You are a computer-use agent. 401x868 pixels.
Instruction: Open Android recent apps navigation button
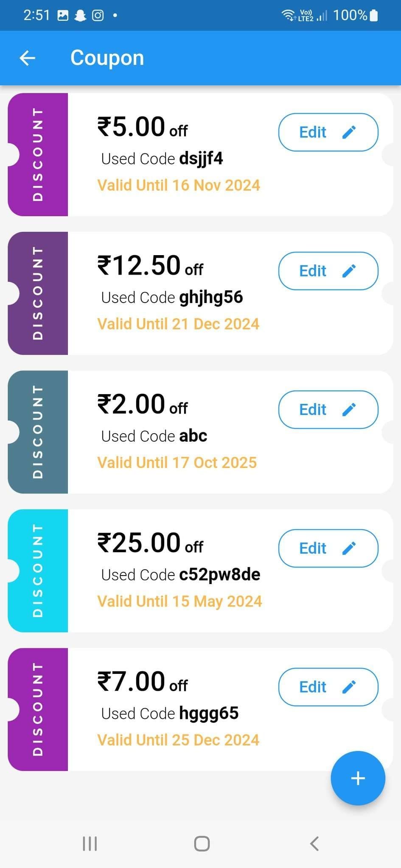pyautogui.click(x=90, y=843)
